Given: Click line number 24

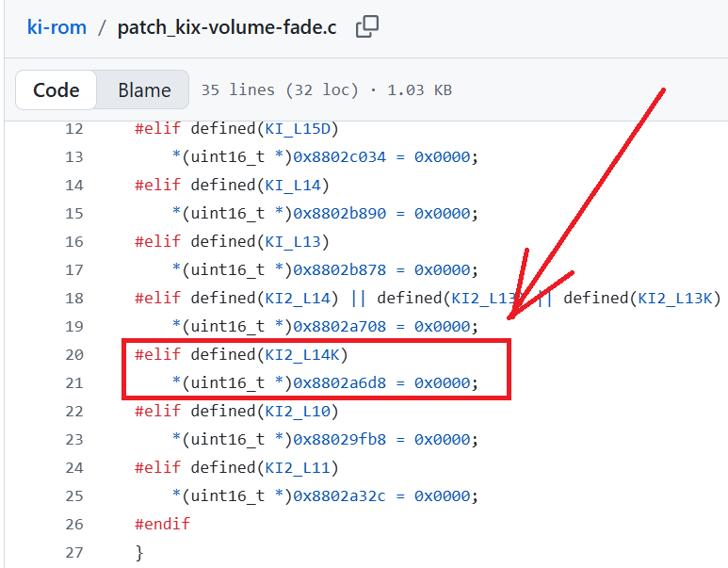Looking at the screenshot, I should (x=73, y=468).
